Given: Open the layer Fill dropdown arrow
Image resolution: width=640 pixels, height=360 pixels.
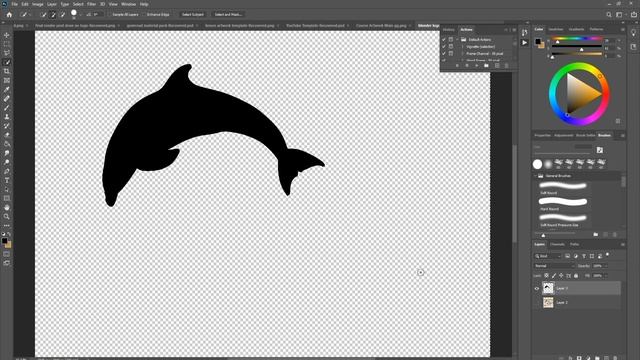Looking at the screenshot, I should click(606, 276).
